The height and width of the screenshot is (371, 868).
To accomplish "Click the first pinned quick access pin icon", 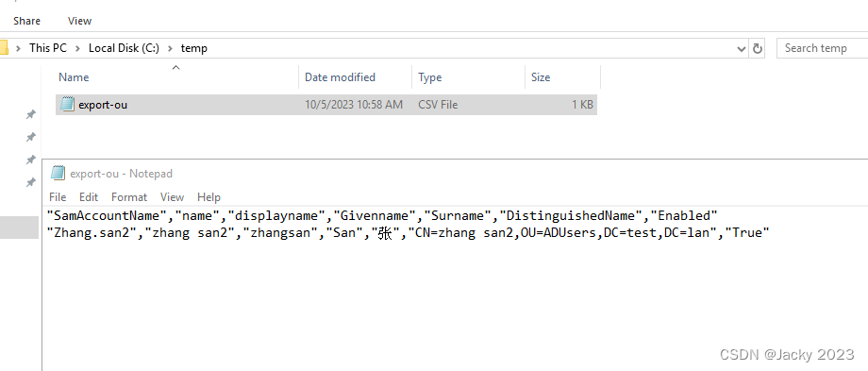I will [31, 114].
